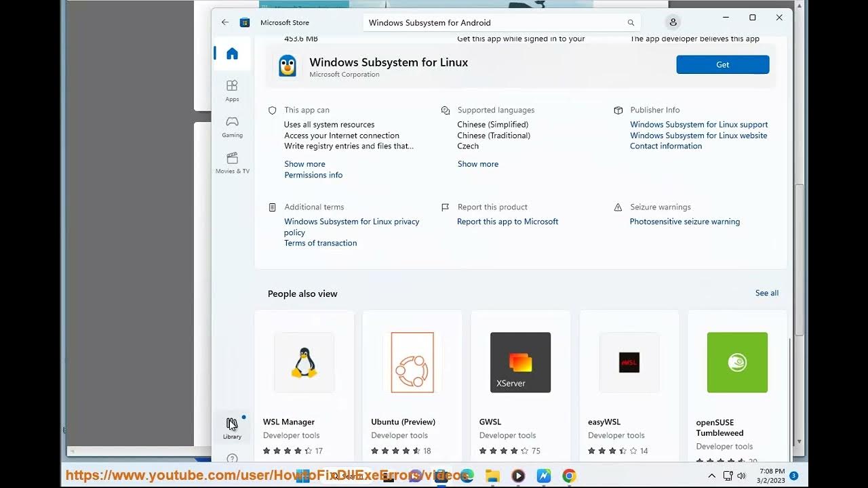868x488 pixels.
Task: Open Contact information link
Action: [666, 146]
